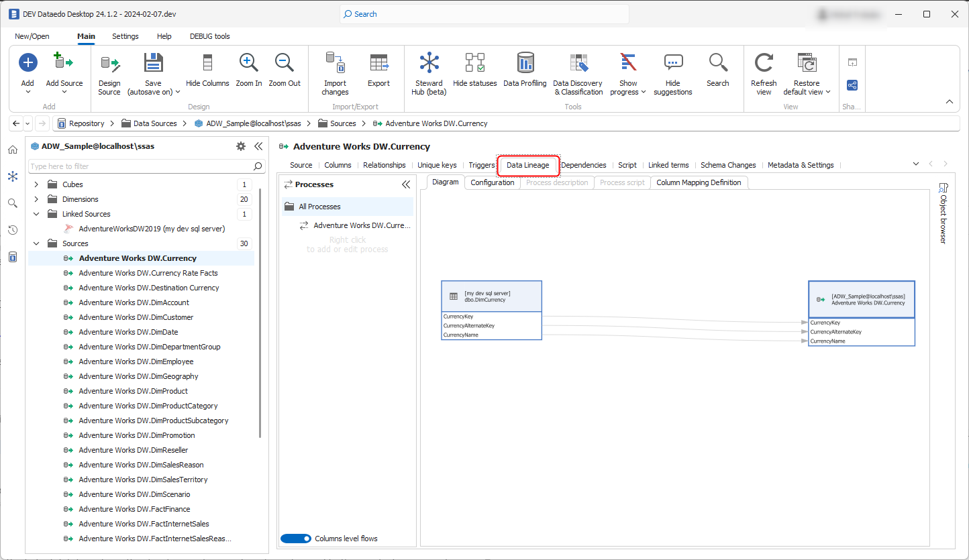Open the DEBUG tools ribbon tab
The height and width of the screenshot is (560, 969).
pos(210,36)
